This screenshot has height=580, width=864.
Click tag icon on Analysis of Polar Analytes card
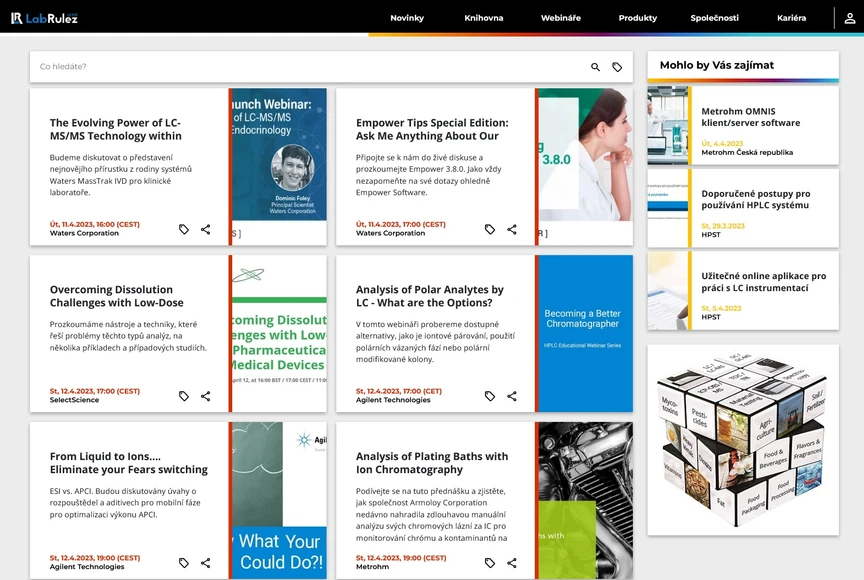[490, 396]
